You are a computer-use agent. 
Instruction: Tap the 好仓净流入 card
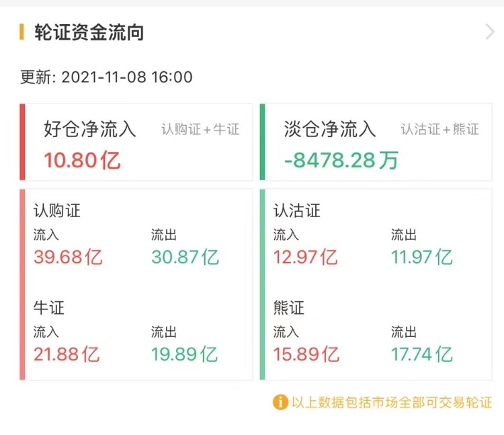[x=138, y=142]
